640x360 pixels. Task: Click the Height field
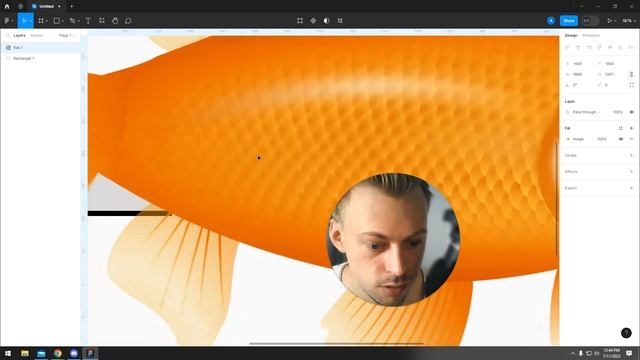click(611, 74)
